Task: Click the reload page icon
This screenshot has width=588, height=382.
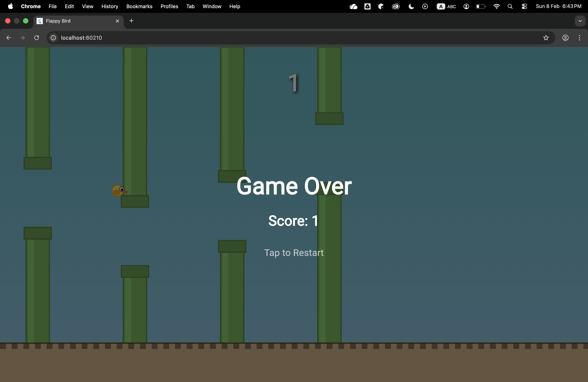Action: click(37, 38)
